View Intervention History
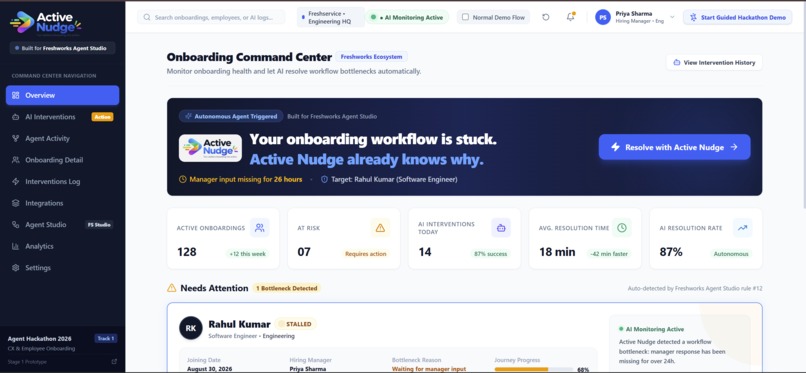 coord(715,62)
